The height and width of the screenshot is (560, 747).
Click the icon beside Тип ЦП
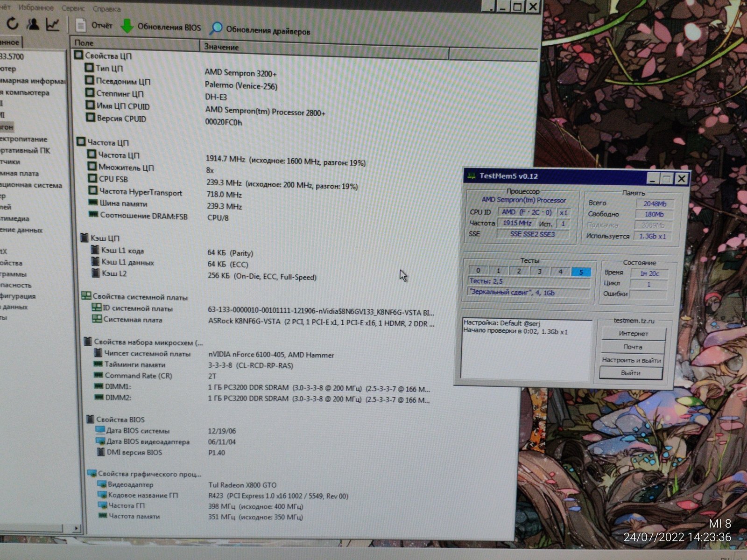click(89, 68)
